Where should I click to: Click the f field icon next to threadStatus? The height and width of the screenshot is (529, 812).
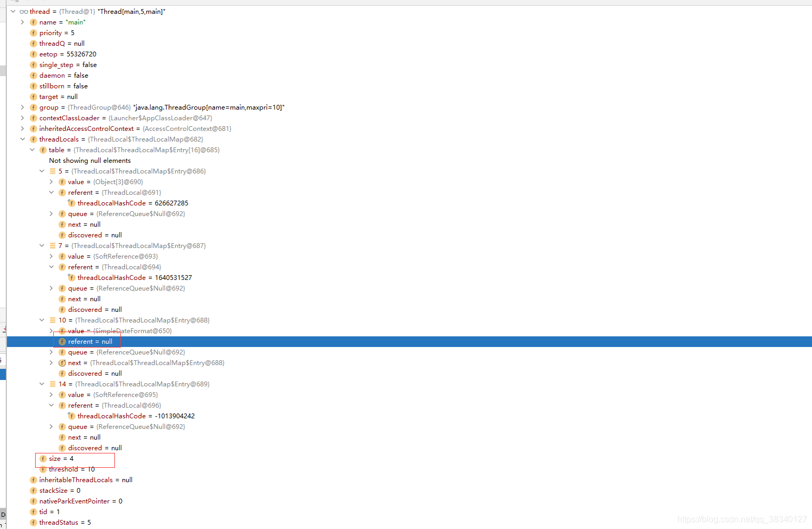pyautogui.click(x=33, y=522)
